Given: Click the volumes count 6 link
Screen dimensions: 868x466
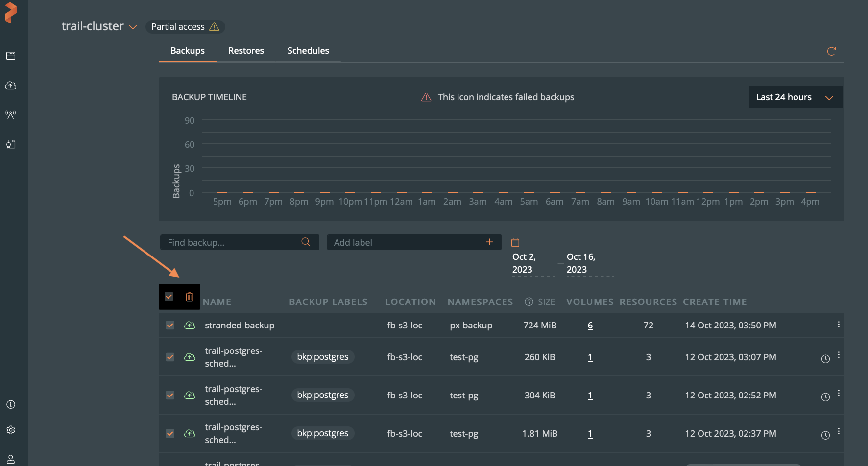Looking at the screenshot, I should (x=590, y=326).
